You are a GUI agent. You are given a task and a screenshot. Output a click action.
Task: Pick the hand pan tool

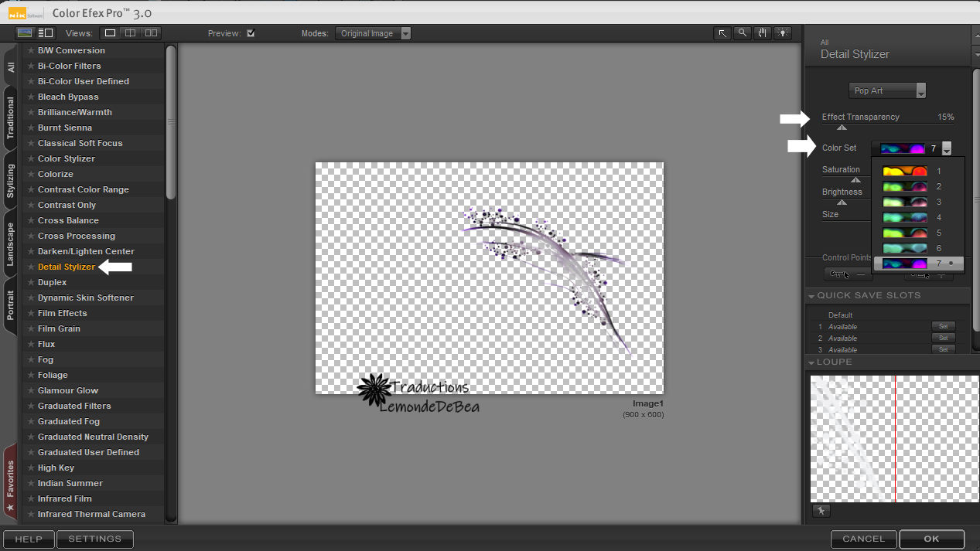click(763, 33)
